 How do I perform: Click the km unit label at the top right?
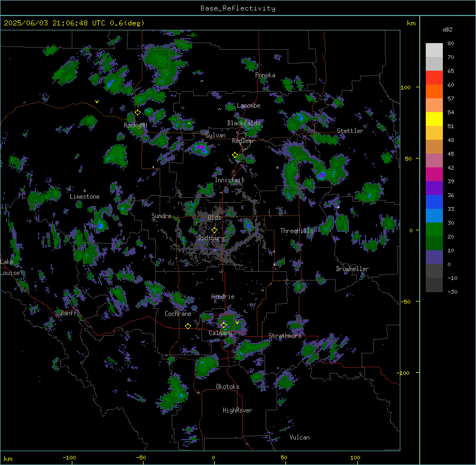click(x=411, y=23)
